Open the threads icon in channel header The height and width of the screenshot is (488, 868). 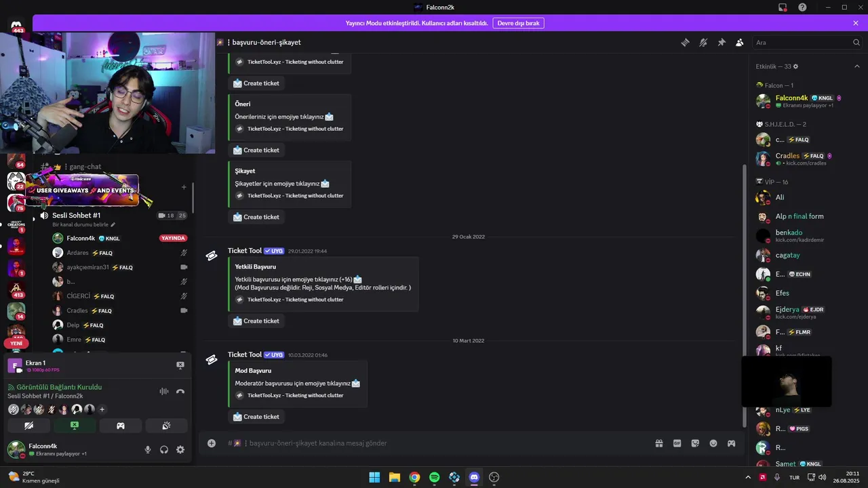(x=685, y=42)
